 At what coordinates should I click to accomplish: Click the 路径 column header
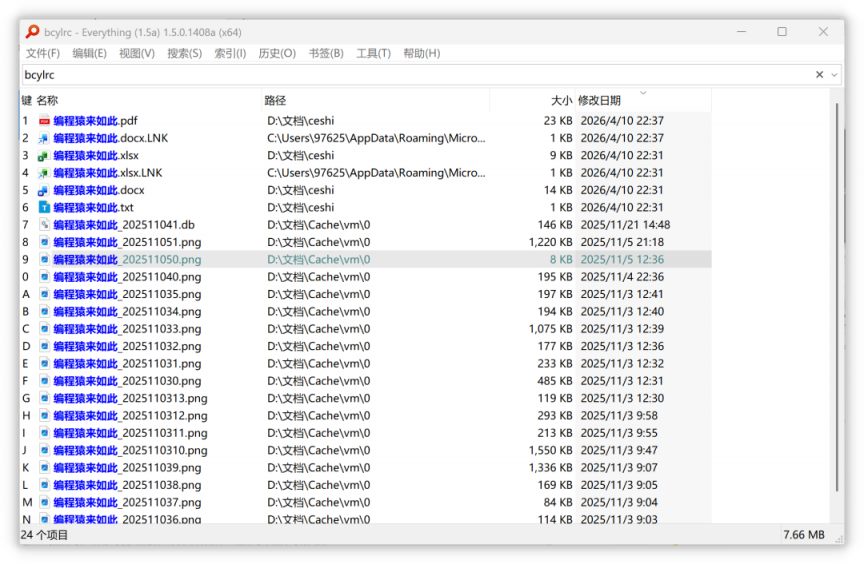tap(275, 100)
